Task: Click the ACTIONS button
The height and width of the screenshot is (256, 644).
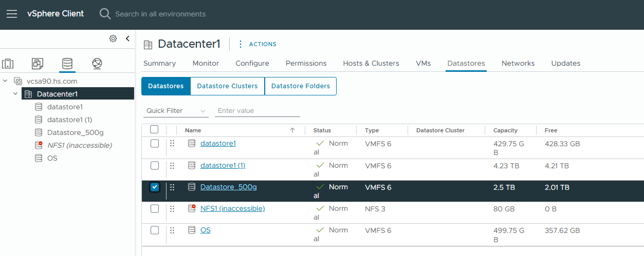Action: [x=263, y=44]
